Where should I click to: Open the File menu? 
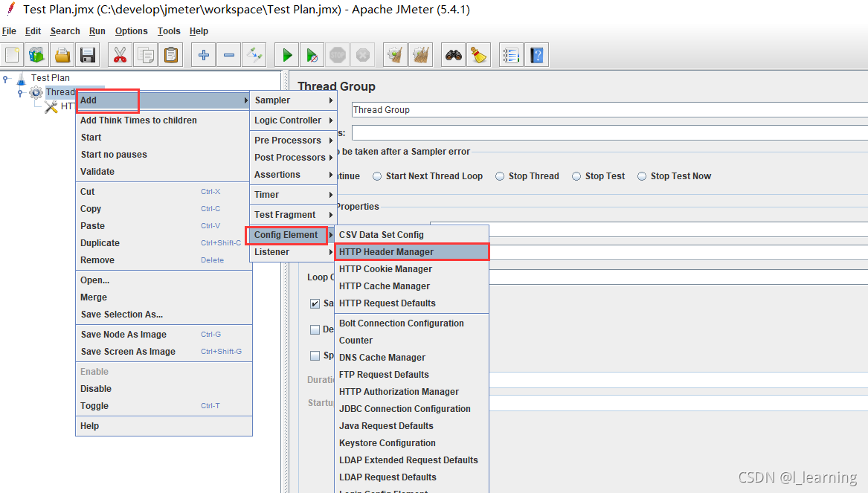9,31
